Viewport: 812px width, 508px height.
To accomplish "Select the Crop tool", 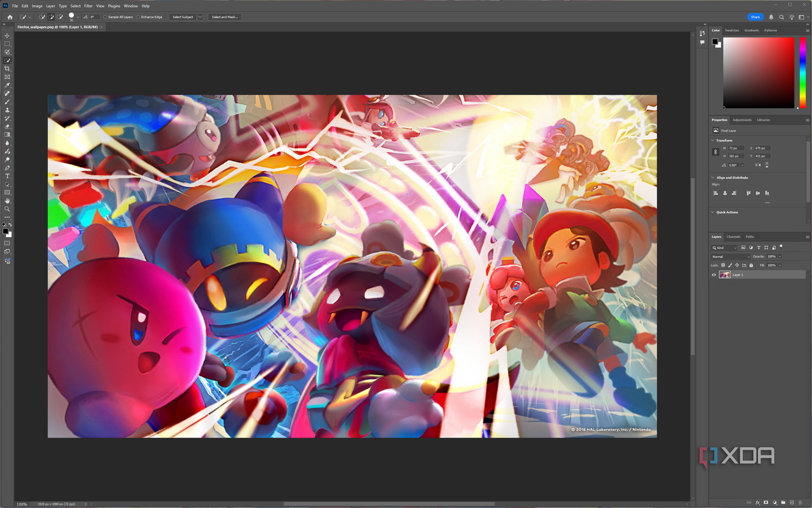I will click(x=7, y=69).
